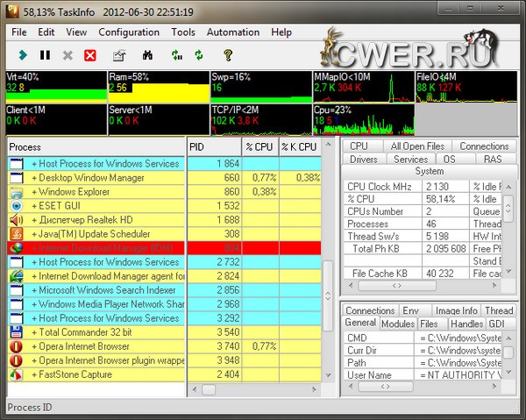Open the Configuration menu
The width and height of the screenshot is (526, 420).
click(x=129, y=32)
